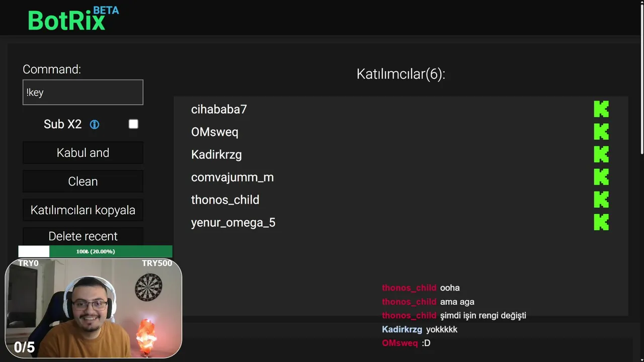Click the blue info icon next to Sub X2
The height and width of the screenshot is (362, 644).
click(x=95, y=124)
